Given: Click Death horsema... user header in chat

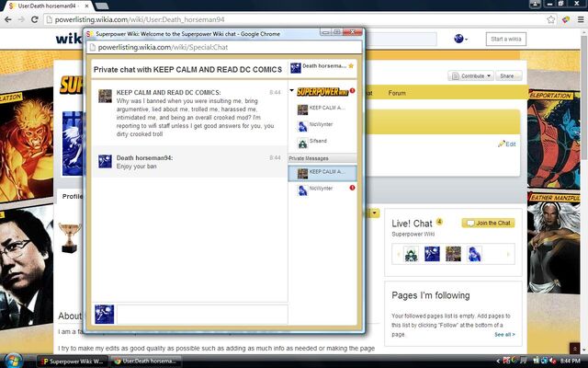Looking at the screenshot, I should coord(322,67).
